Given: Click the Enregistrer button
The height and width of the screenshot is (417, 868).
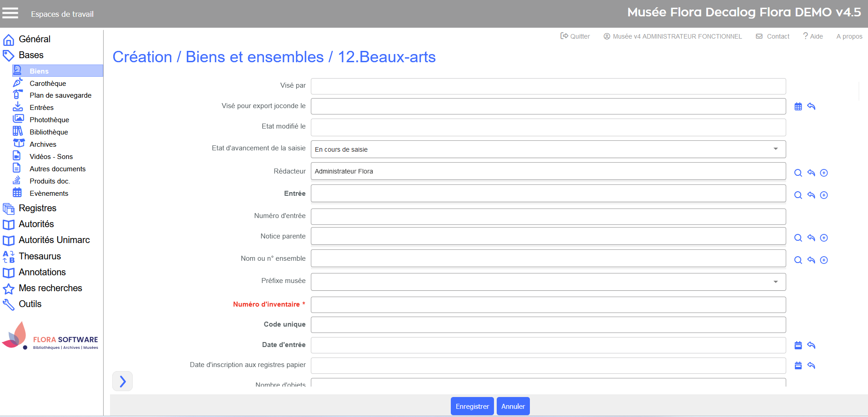Looking at the screenshot, I should pos(472,406).
